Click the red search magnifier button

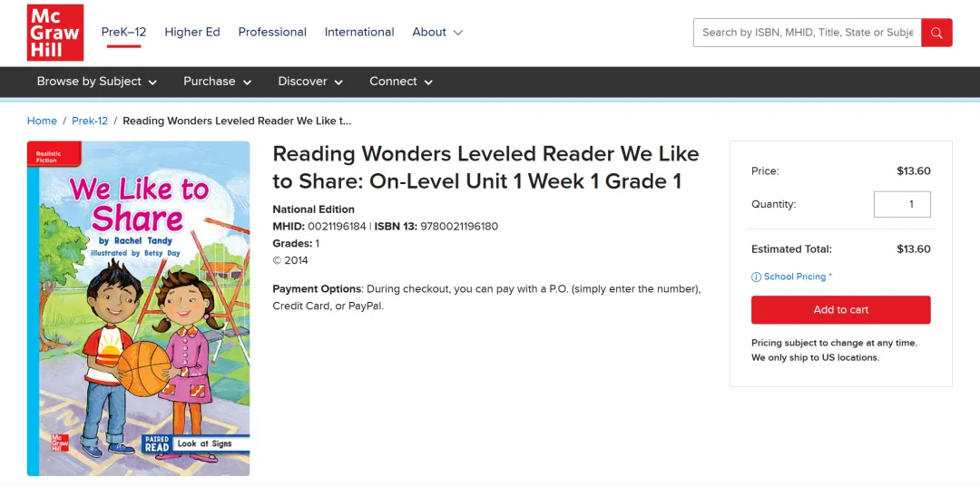(x=936, y=33)
